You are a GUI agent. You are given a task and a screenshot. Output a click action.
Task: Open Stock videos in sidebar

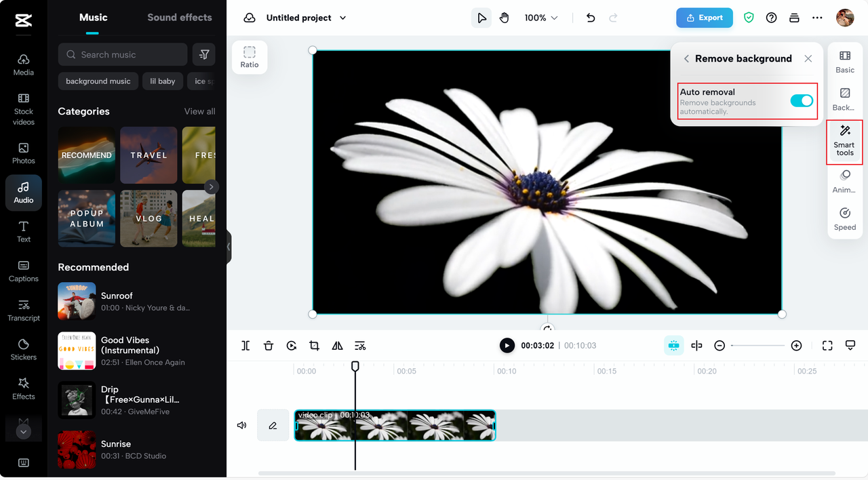point(24,108)
